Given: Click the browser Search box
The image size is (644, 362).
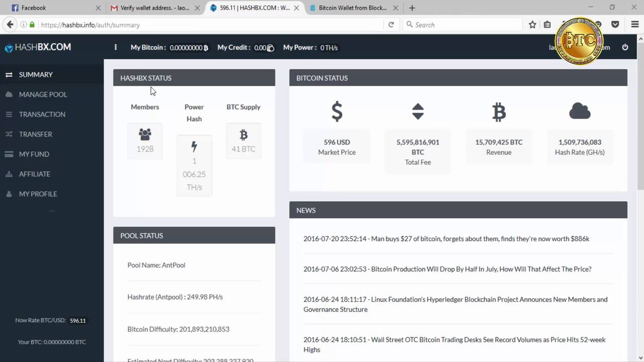Looking at the screenshot, I should pos(463,25).
